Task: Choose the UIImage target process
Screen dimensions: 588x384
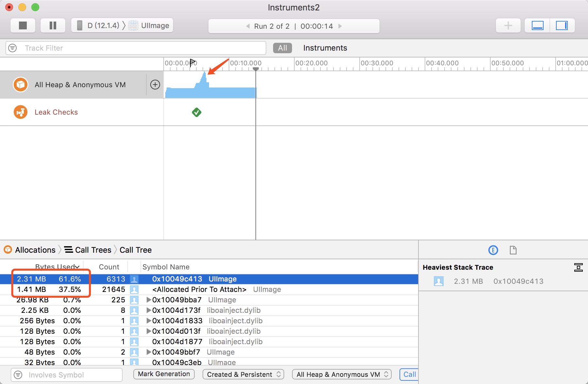Action: [x=150, y=25]
